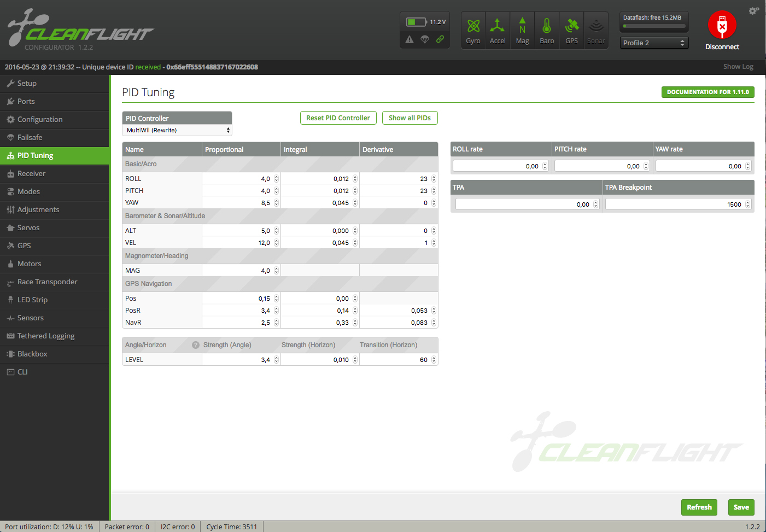Click the Tethered Logging icon
Screen dimensions: 766x532
pos(10,336)
